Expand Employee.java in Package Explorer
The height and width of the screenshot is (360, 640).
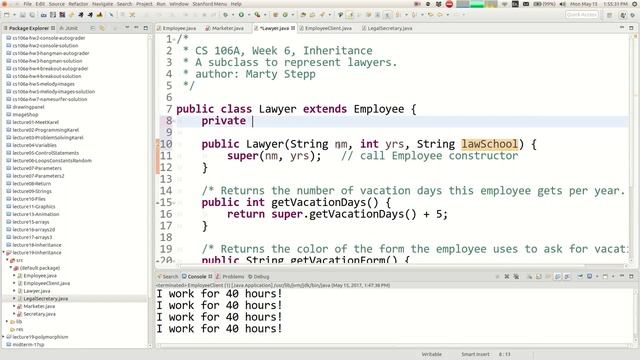[x=14, y=276]
